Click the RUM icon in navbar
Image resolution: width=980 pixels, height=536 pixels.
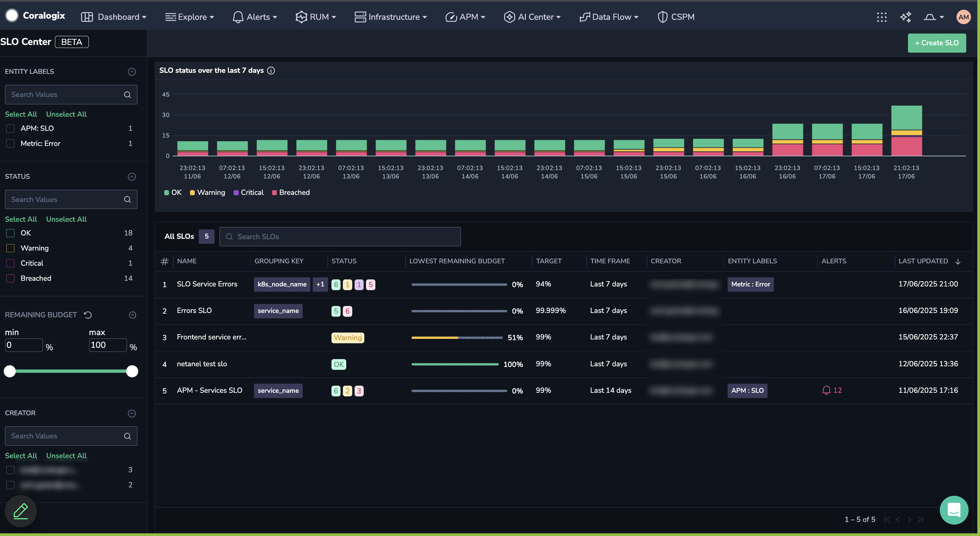coord(301,17)
